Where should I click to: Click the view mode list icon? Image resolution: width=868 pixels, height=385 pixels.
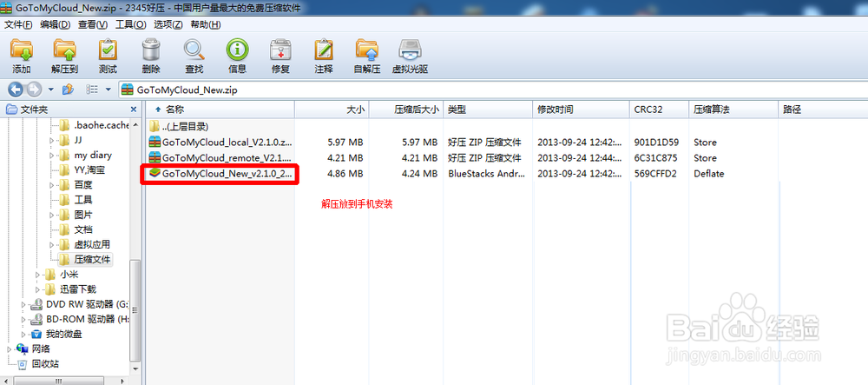pos(93,90)
